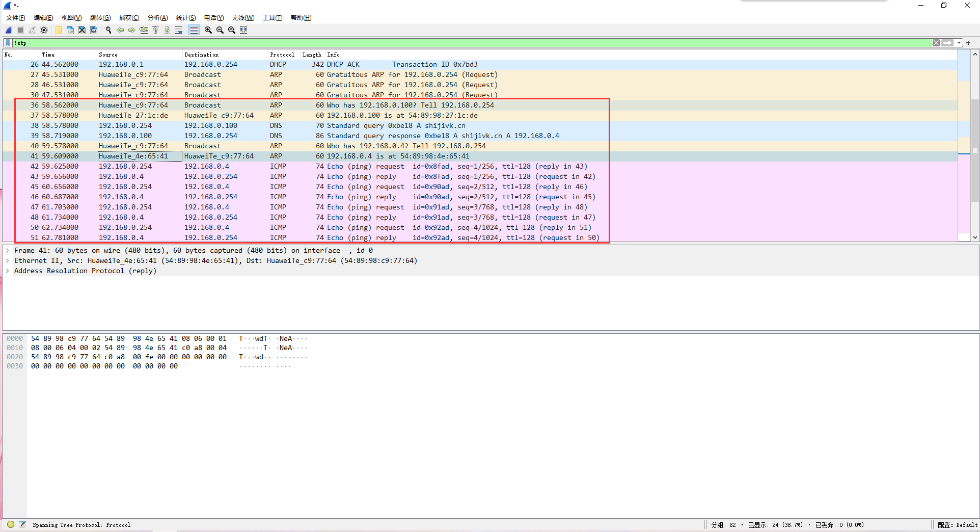Zoom in the main window text
The image size is (980, 532).
[x=208, y=30]
